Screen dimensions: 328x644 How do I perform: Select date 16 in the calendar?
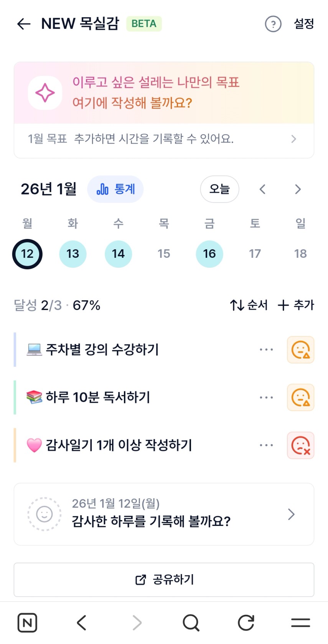(x=209, y=254)
